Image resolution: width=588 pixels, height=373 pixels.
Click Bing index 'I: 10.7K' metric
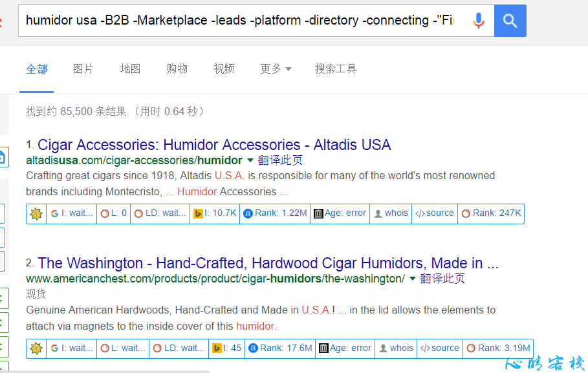click(x=215, y=214)
